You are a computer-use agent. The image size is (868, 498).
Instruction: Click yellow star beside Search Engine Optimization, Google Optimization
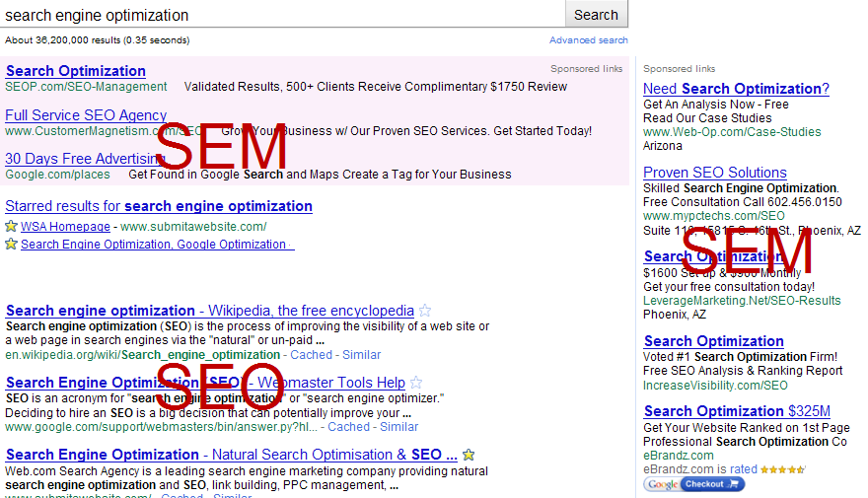[x=11, y=245]
